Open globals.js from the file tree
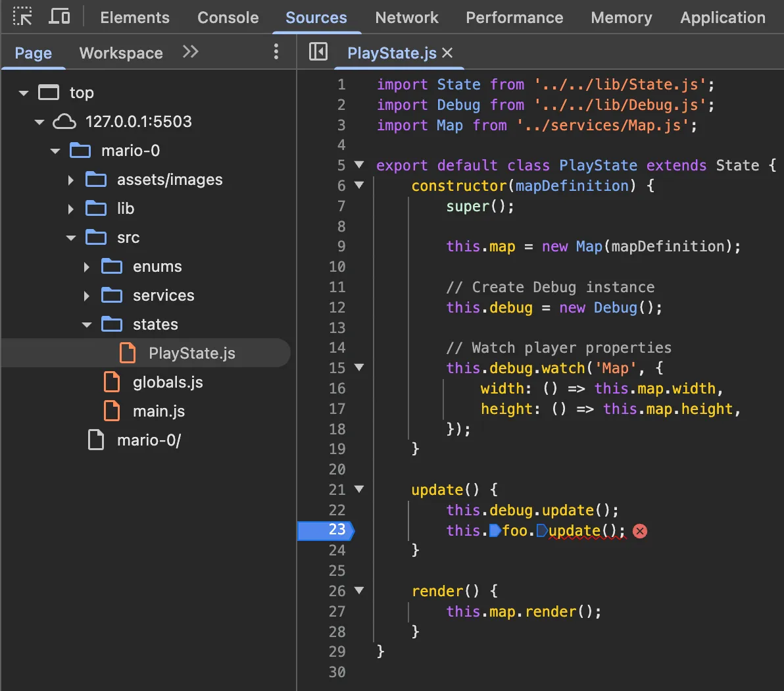This screenshot has width=784, height=691. click(x=168, y=382)
